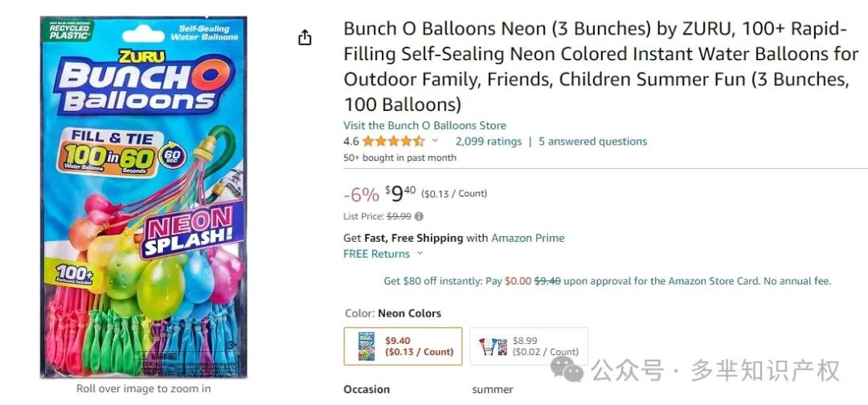
Task: Click the orange star rating icons
Action: (393, 141)
